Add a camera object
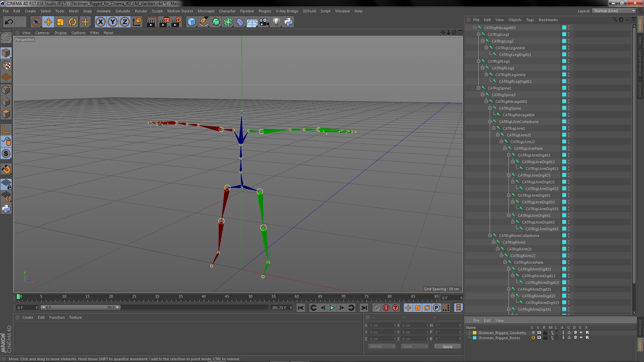This screenshot has width=644, height=362. click(x=264, y=22)
